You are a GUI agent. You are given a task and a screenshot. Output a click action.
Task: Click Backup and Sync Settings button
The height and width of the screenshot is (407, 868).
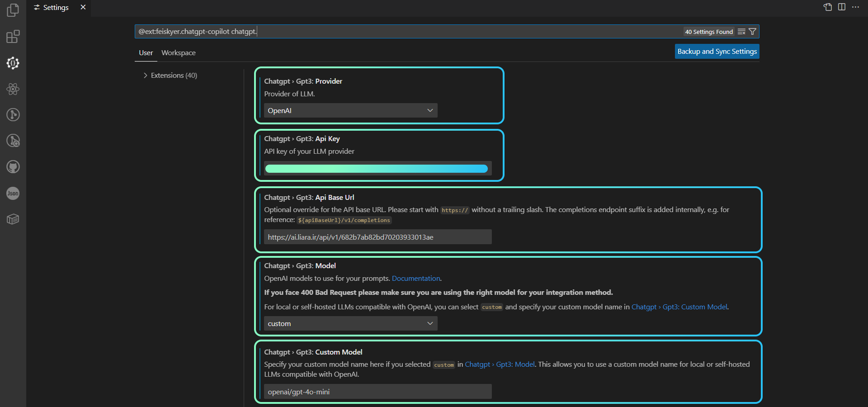717,52
